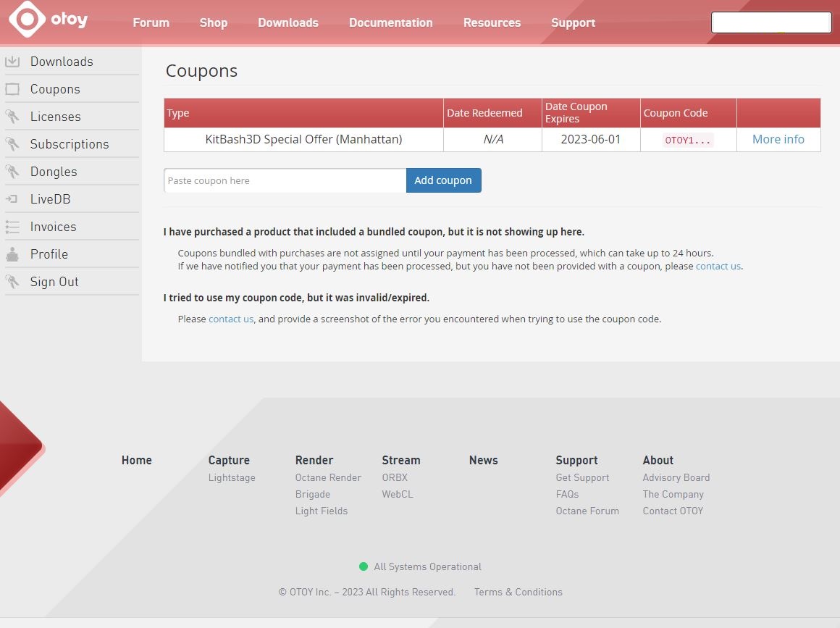840x628 pixels.
Task: Click About heading in the footer
Action: 658,460
